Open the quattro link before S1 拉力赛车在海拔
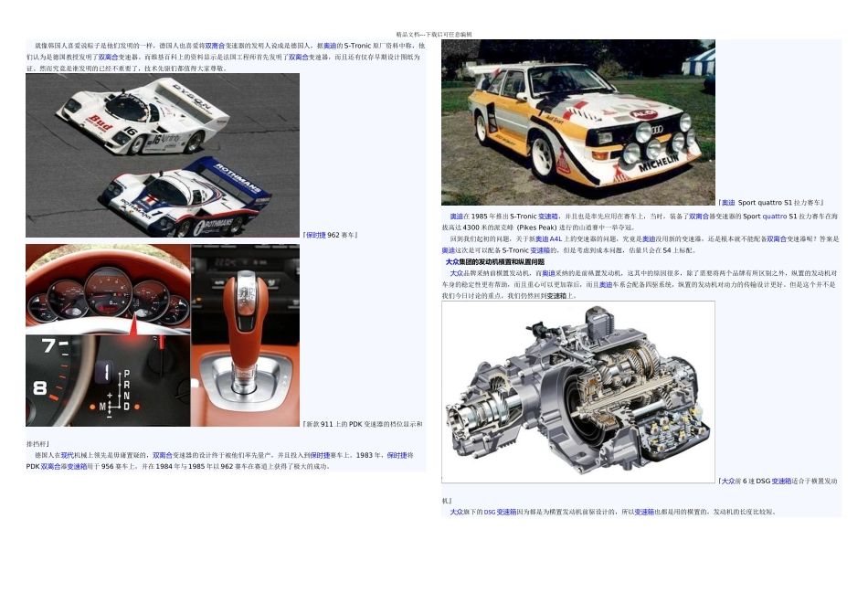This screenshot has width=868, height=614. [x=775, y=217]
